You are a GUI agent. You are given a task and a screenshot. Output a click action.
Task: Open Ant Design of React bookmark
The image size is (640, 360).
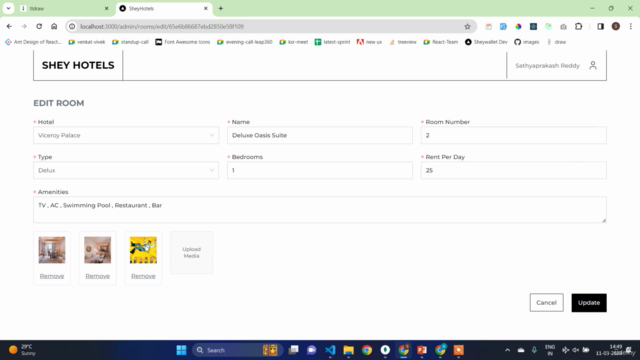click(33, 42)
